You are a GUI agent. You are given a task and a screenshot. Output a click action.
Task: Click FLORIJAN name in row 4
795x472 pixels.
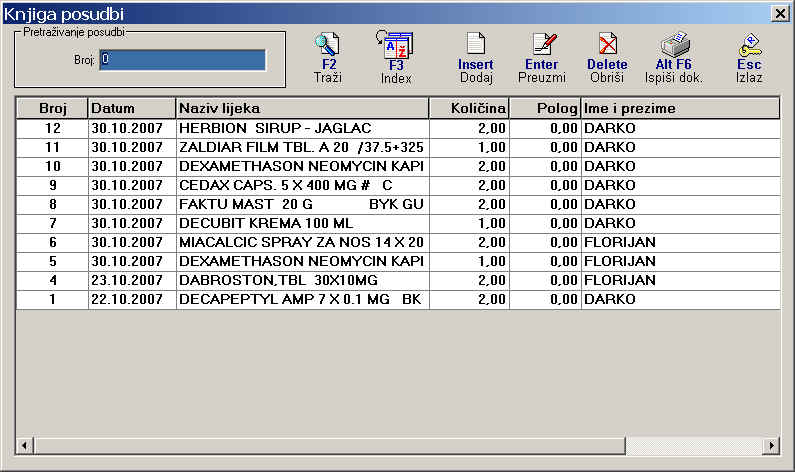pyautogui.click(x=620, y=280)
